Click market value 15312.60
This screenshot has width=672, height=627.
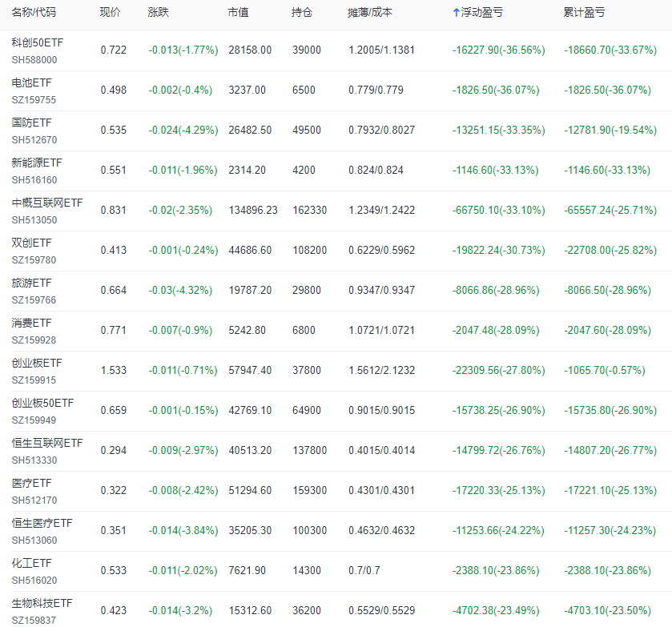(250, 611)
